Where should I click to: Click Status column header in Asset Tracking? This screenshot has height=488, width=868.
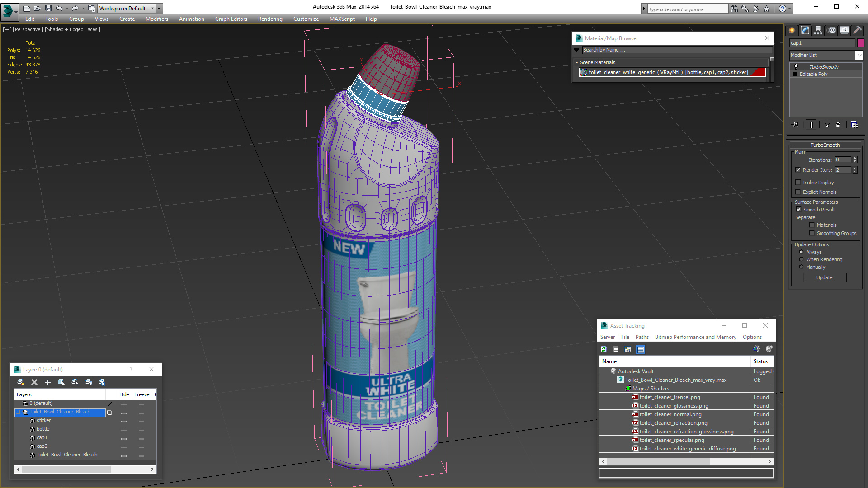point(762,361)
